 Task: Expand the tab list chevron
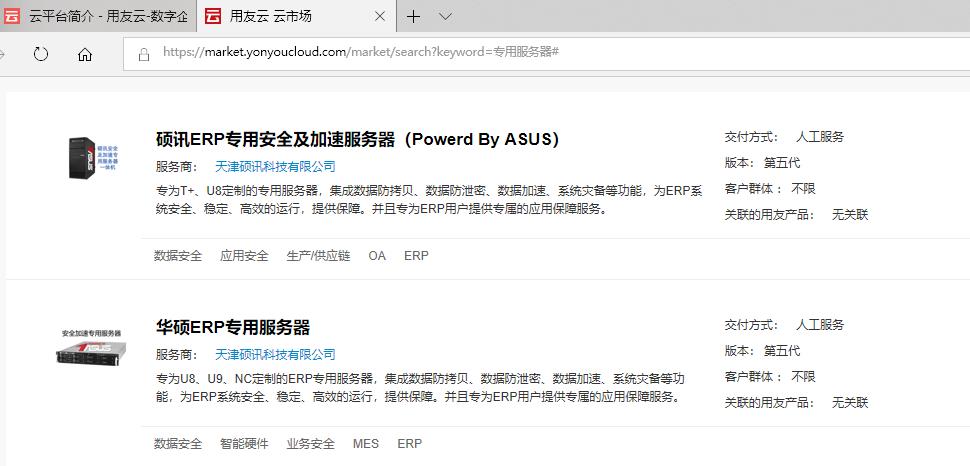(445, 17)
